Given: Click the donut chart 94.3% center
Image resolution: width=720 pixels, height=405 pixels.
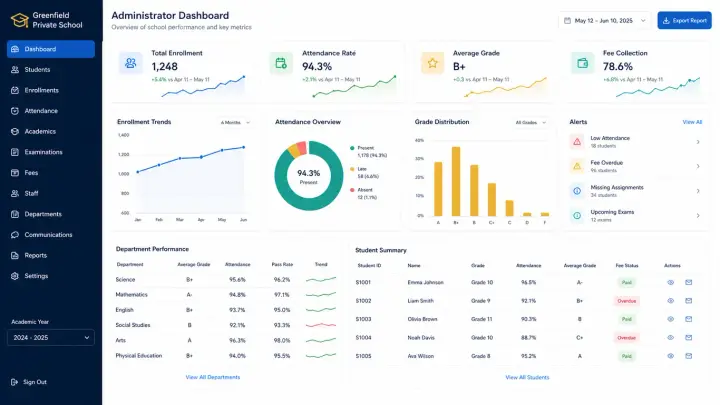Looking at the screenshot, I should pyautogui.click(x=309, y=176).
